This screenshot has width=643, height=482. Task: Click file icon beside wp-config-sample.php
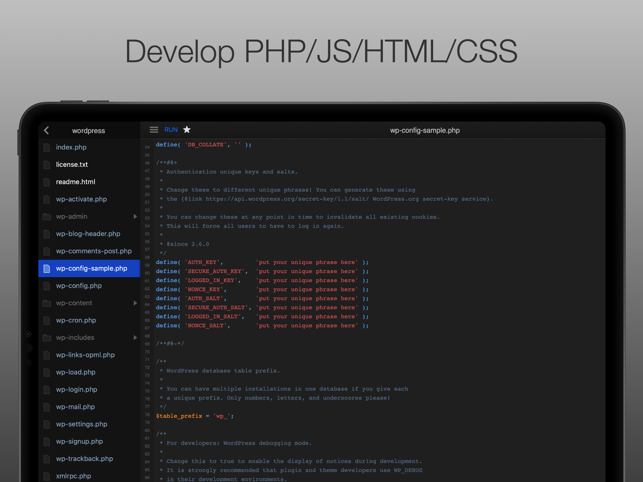tap(47, 268)
